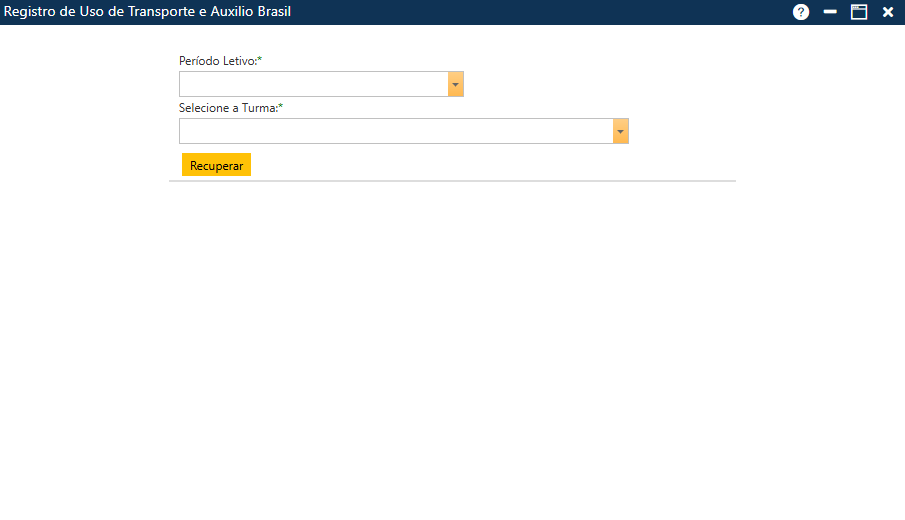Click inside the Selecione a Turma field
The width and height of the screenshot is (905, 520).
pos(395,131)
